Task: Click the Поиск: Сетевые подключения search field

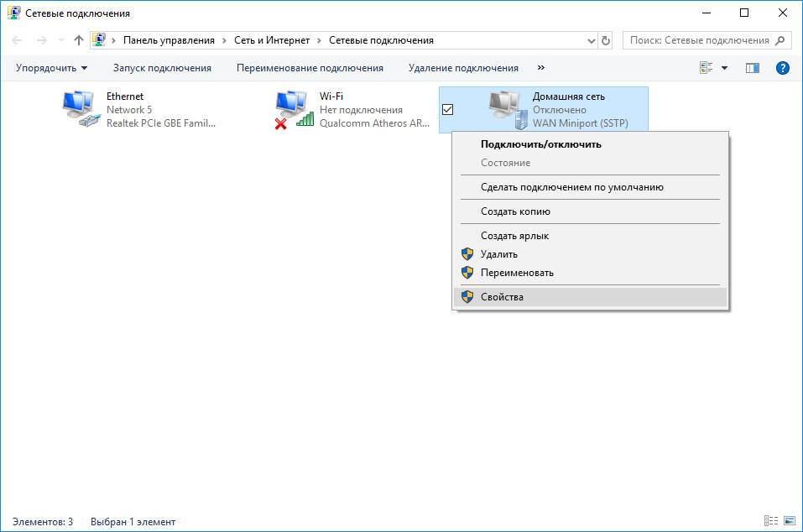Action: click(698, 40)
